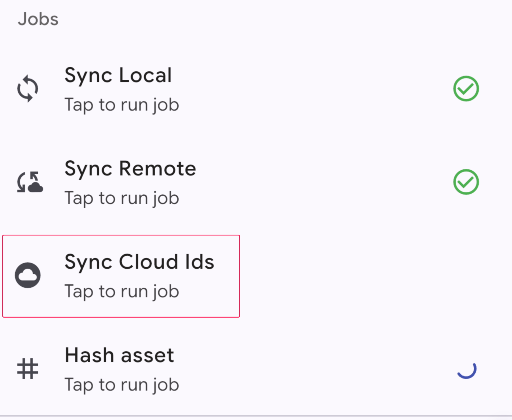512x420 pixels.
Task: Click 'Tap to run job' under Sync Remote
Action: click(122, 198)
